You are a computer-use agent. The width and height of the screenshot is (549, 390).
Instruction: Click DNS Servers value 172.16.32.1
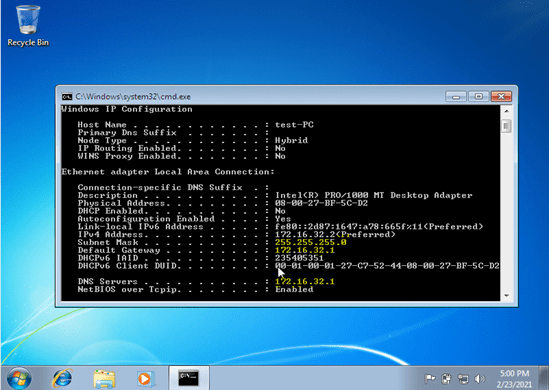pyautogui.click(x=305, y=281)
